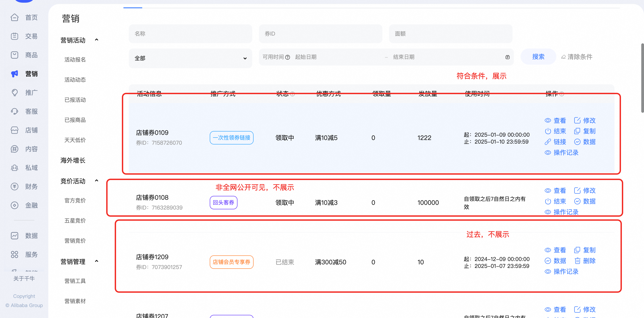This screenshot has height=318, width=644.
Task: Click 数据 stats for 店铺券0109
Action: [585, 142]
